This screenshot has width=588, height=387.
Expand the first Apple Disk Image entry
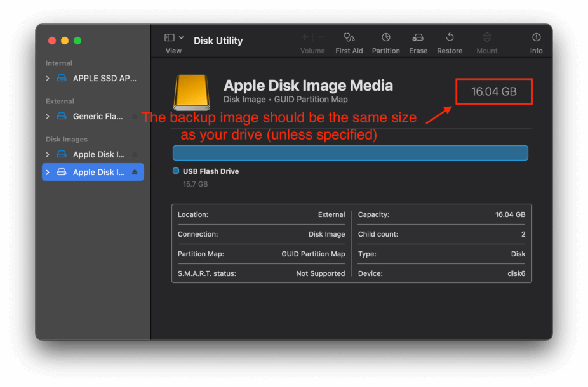tap(48, 154)
